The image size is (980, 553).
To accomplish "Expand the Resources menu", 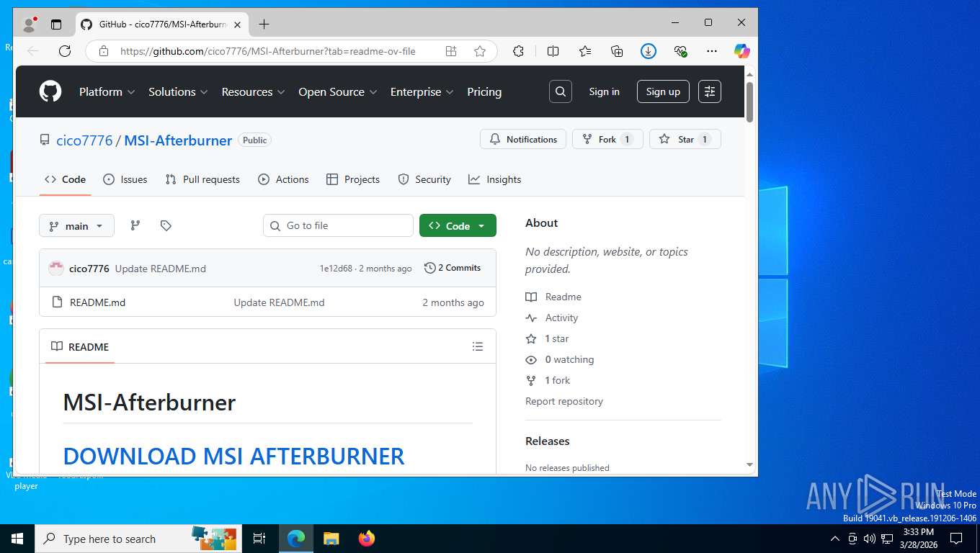I will (253, 91).
